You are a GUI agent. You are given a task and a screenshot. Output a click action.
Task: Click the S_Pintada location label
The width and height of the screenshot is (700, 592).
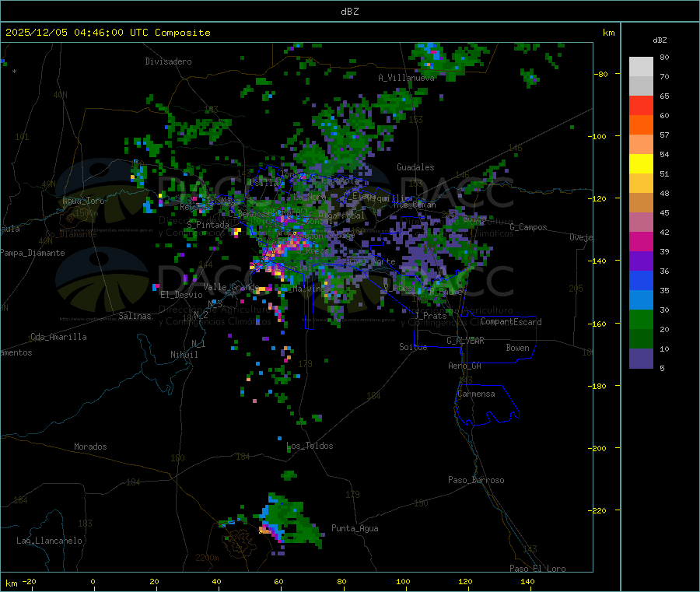(208, 225)
